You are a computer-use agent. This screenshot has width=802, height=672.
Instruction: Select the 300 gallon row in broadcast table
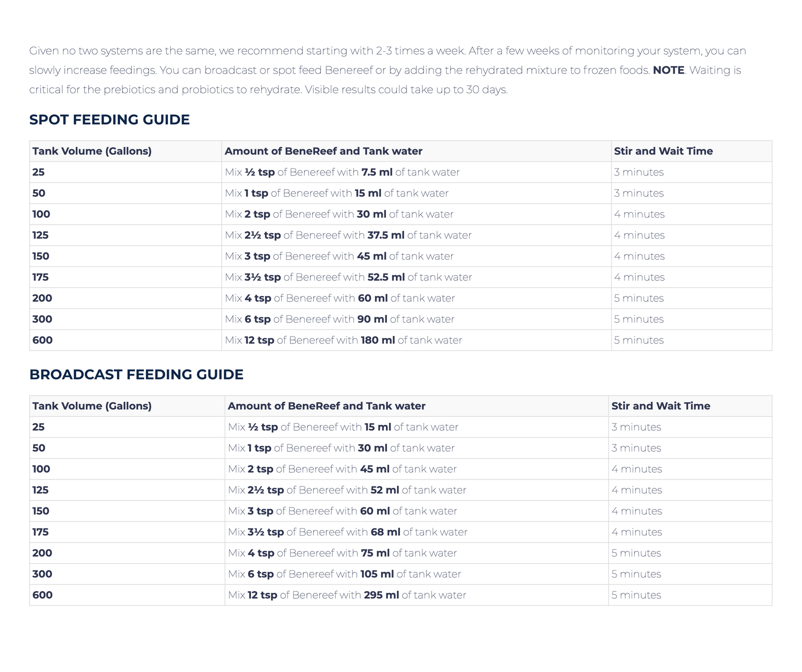pos(42,574)
